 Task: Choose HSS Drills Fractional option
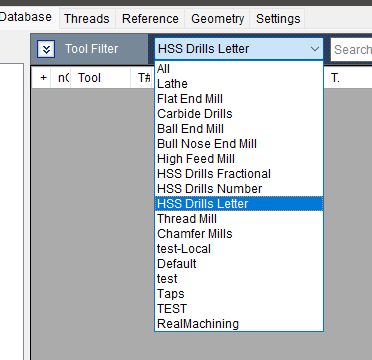[x=239, y=174]
